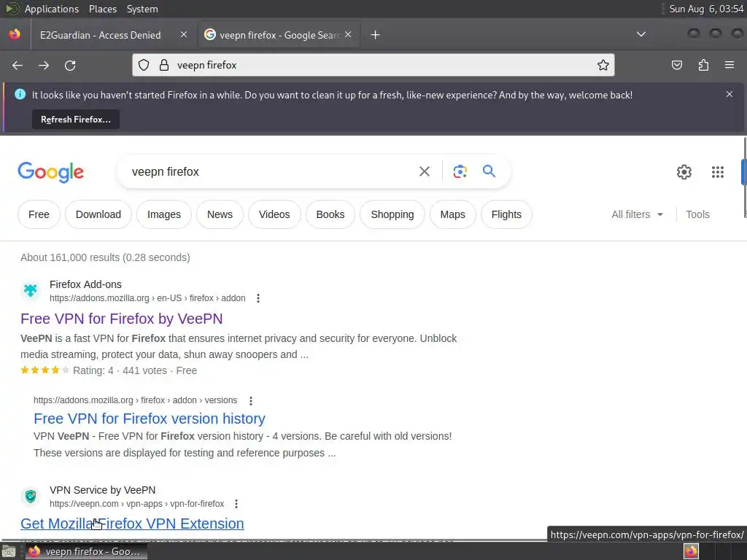This screenshot has width=747, height=560.
Task: Switch to Maps results
Action: point(452,214)
